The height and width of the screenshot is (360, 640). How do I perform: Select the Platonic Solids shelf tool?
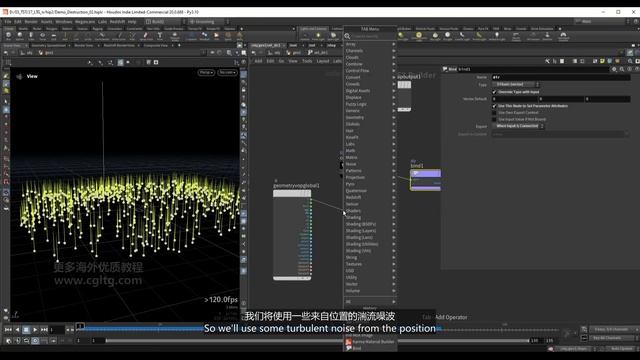[x=175, y=36]
